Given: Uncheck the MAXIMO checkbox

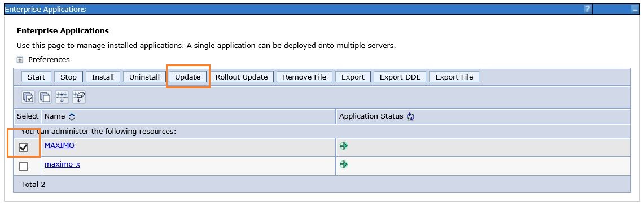Looking at the screenshot, I should coord(23,147).
